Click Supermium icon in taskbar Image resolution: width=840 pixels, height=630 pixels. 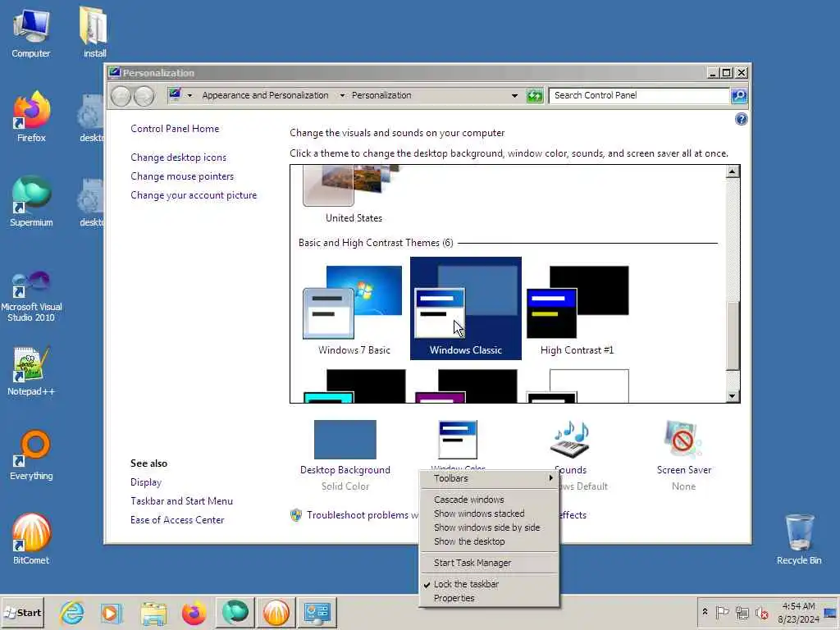coord(235,613)
